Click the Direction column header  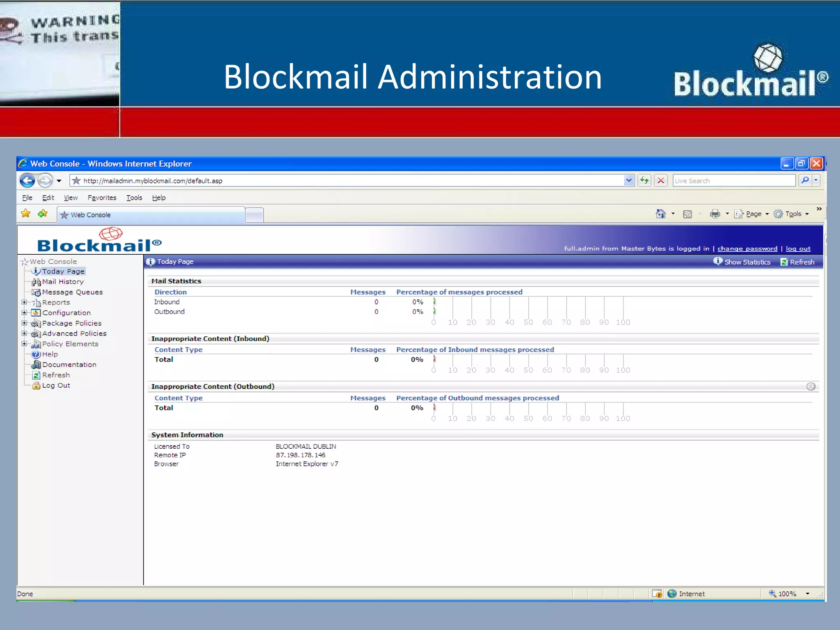(x=171, y=292)
